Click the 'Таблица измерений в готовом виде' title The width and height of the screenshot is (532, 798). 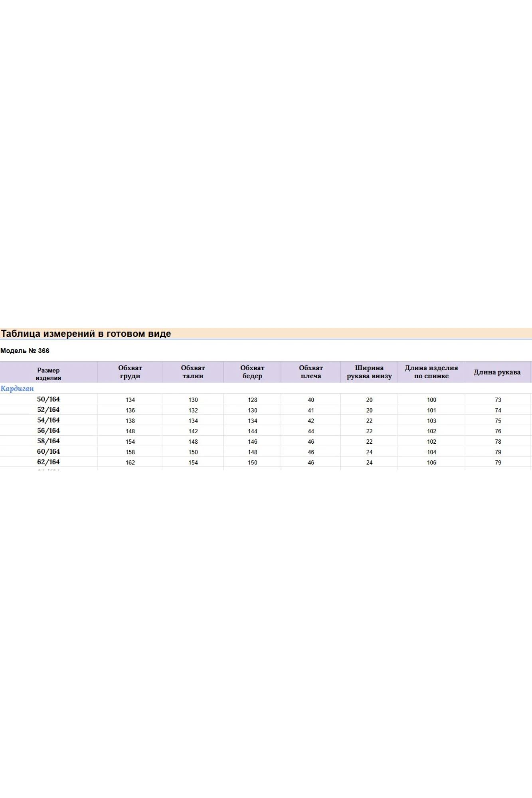point(86,334)
